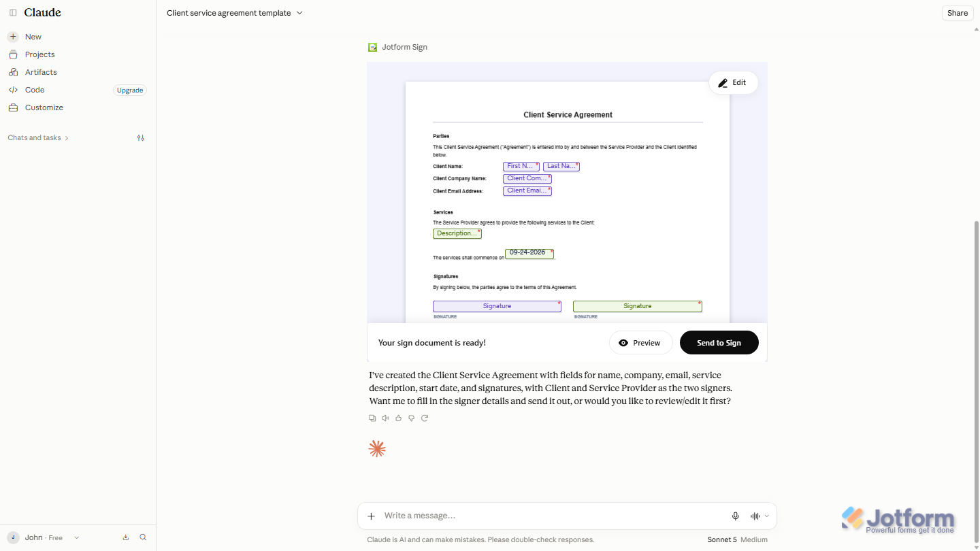Screen dimensions: 980x551
Task: Edit the sign document with the pencil button
Action: click(x=733, y=82)
